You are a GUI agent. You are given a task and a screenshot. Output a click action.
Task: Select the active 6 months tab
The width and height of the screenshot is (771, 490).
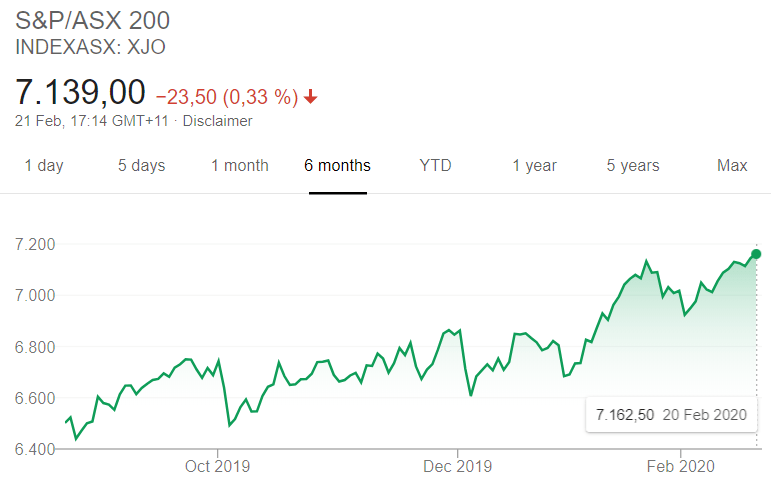[x=337, y=166]
